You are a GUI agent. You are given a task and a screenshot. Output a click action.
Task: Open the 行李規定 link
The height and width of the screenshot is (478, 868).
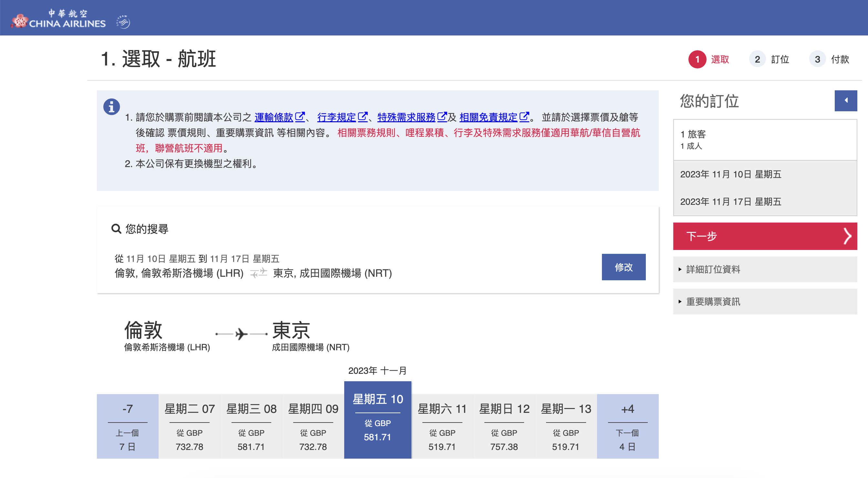(336, 117)
